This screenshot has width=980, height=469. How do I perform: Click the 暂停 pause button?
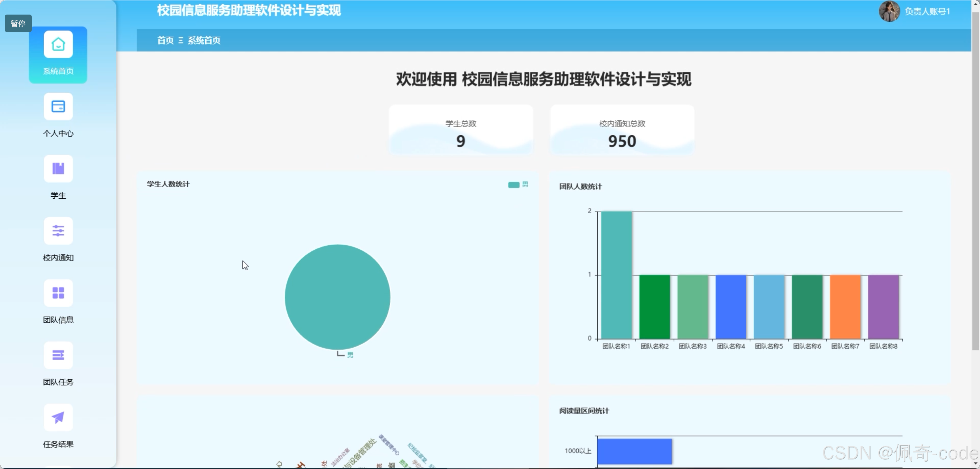[18, 24]
